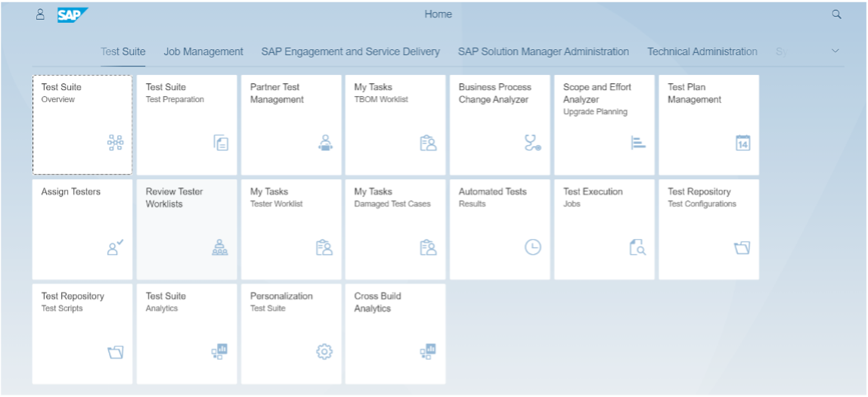The height and width of the screenshot is (397, 868).
Task: Click the gear icon on Personalization tile
Action: 324,352
